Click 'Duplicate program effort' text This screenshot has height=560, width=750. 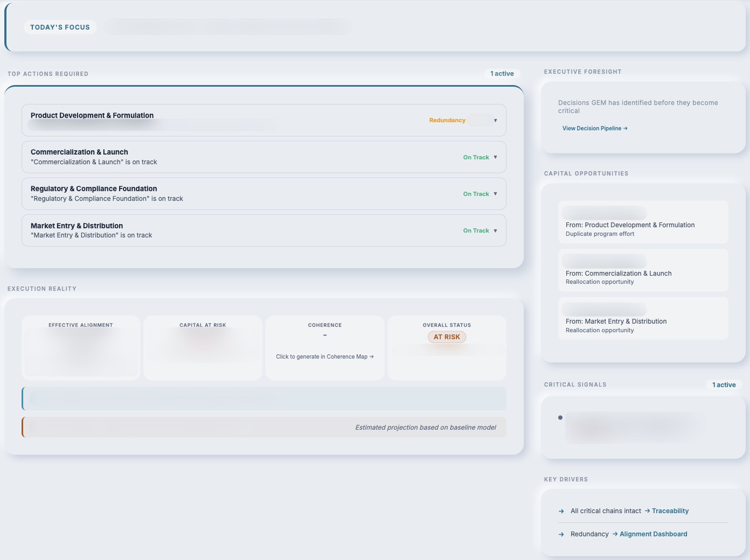(x=600, y=234)
